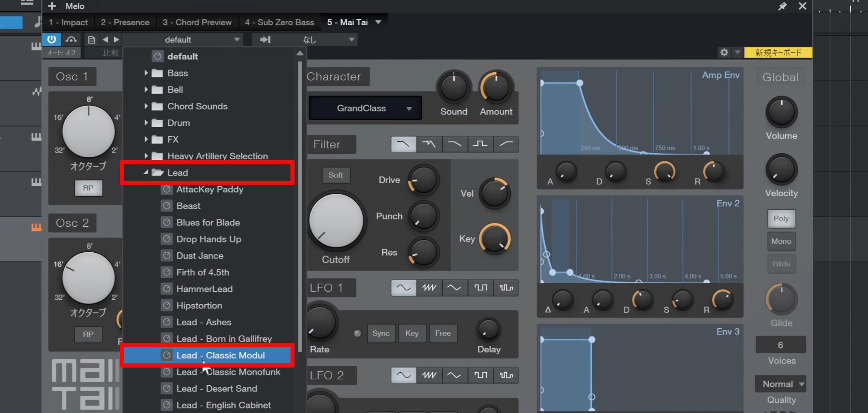
Task: Toggle the Mai Tai power bypass button
Action: pyautogui.click(x=52, y=39)
